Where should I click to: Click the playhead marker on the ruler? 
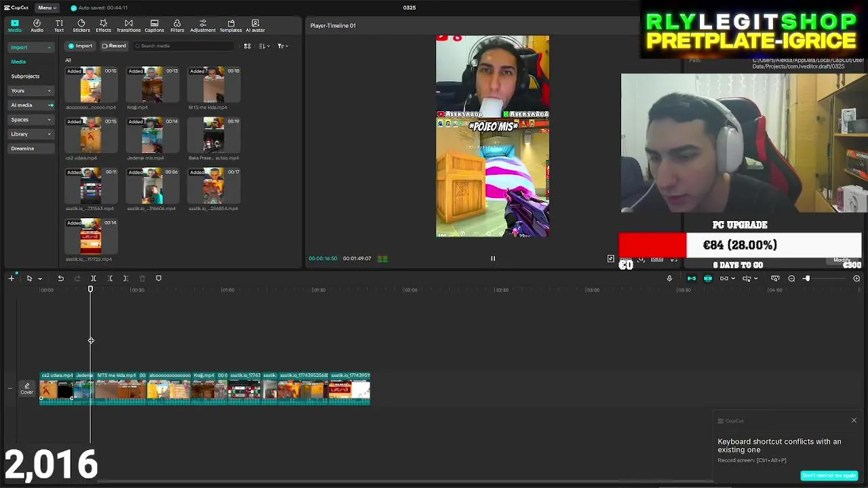(90, 290)
